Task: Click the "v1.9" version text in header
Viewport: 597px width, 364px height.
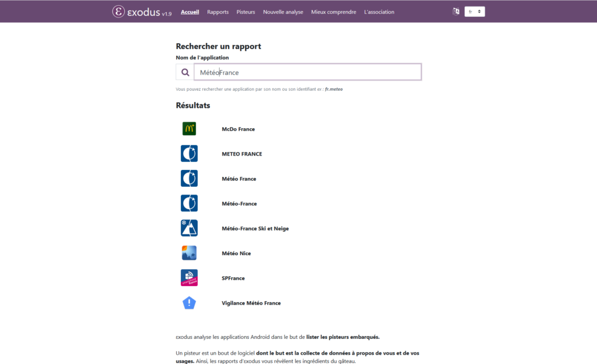Action: coord(167,14)
